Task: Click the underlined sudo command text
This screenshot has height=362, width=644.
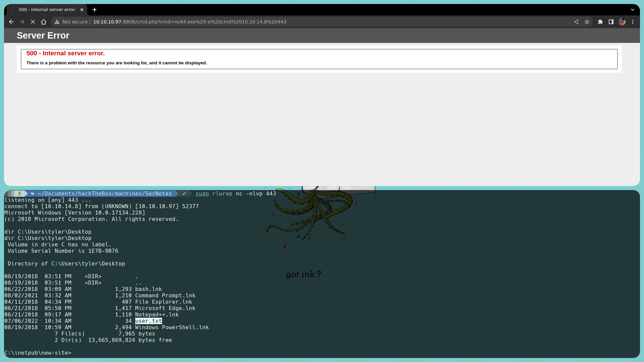Action: (202, 194)
